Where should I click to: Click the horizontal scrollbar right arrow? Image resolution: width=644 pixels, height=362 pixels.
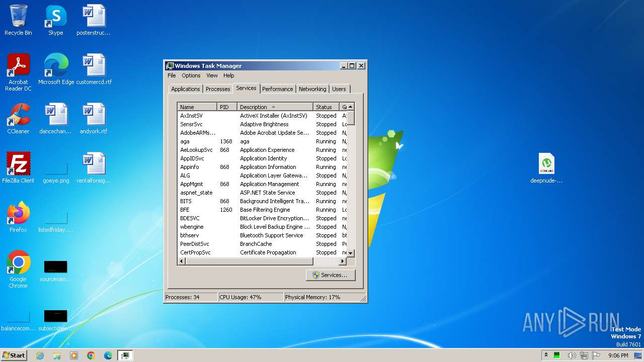tap(343, 261)
